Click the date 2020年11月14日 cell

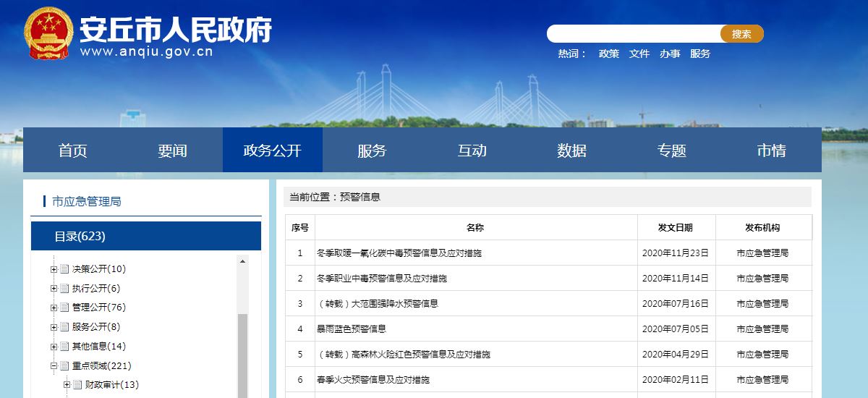(x=676, y=279)
